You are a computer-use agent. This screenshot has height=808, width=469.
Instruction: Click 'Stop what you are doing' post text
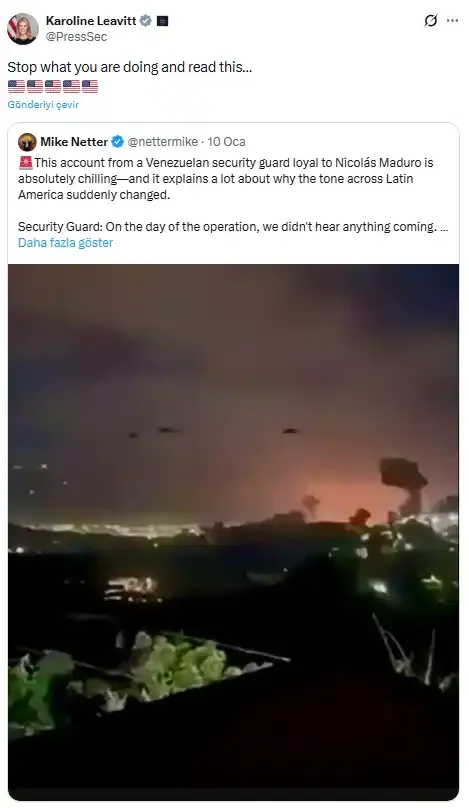tap(129, 67)
